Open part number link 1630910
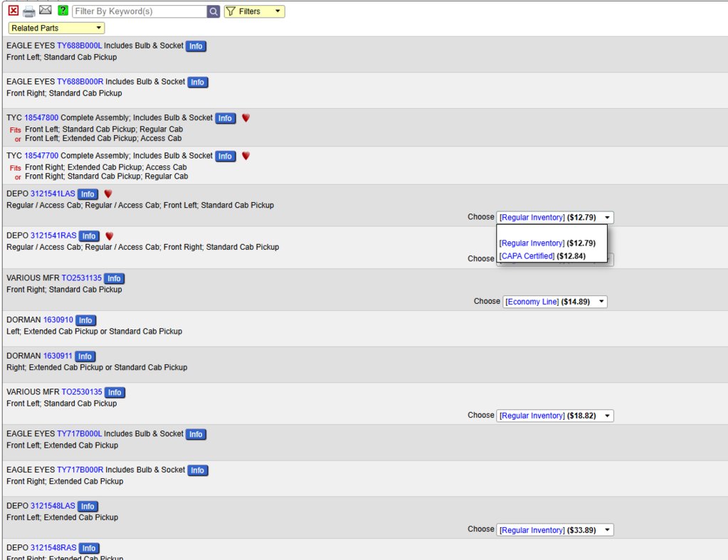The height and width of the screenshot is (560, 728). (58, 319)
